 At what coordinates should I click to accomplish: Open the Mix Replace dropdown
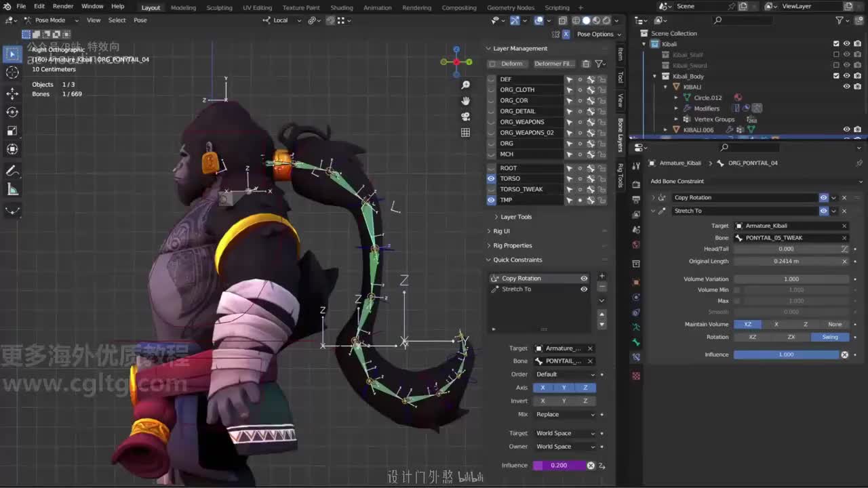565,415
